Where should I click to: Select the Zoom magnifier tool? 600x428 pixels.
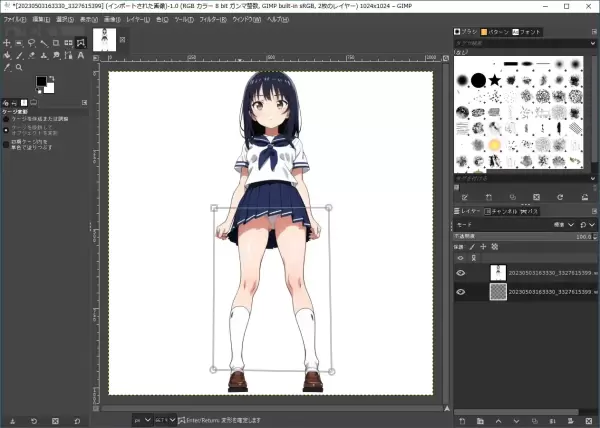(19, 68)
